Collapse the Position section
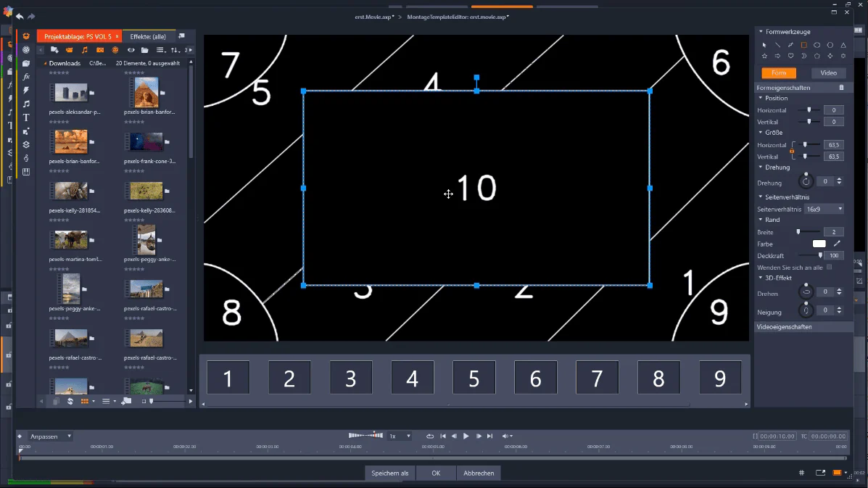Viewport: 868px width, 488px height. point(761,98)
